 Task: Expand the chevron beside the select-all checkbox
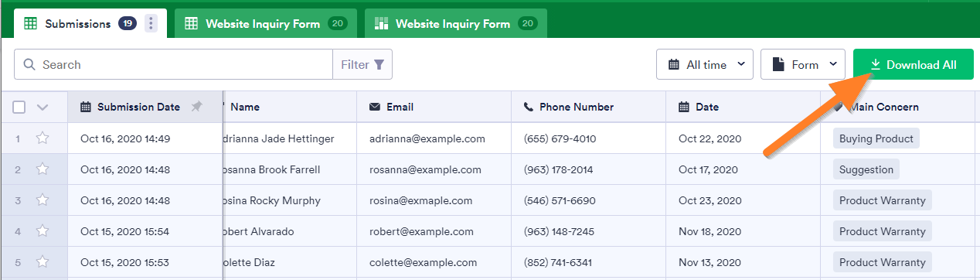(43, 108)
